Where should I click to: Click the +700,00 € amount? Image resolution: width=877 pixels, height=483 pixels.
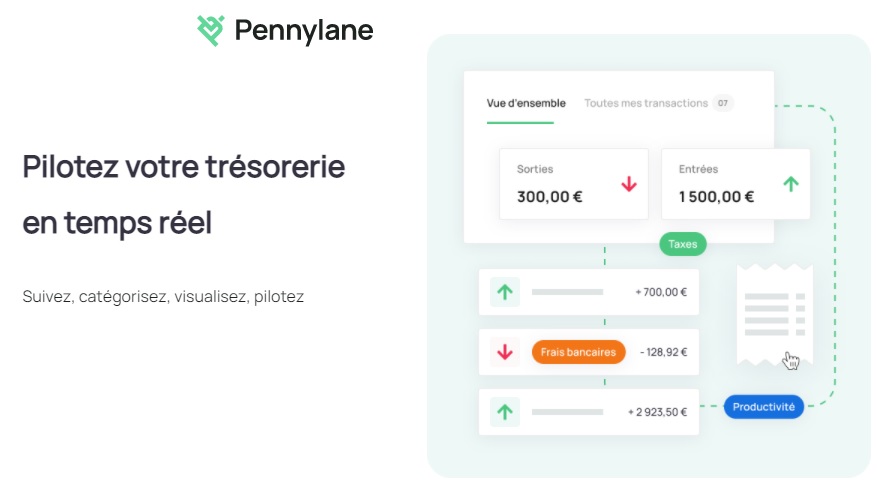(x=661, y=292)
